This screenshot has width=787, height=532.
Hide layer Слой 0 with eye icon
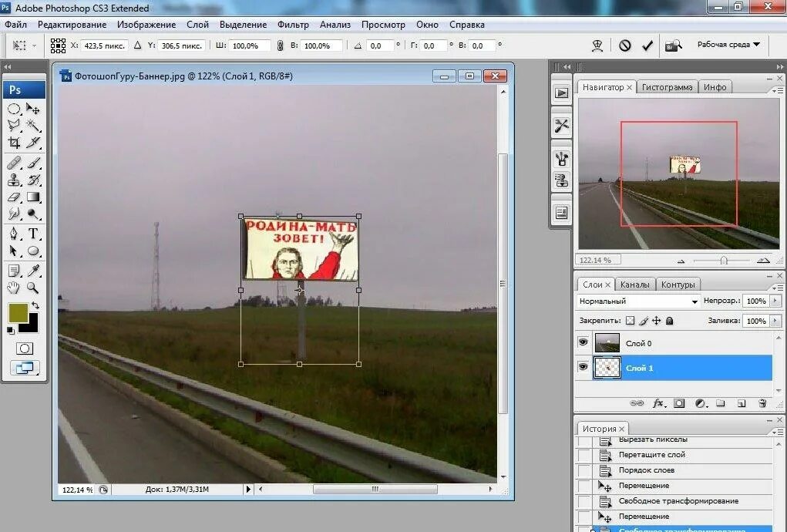[583, 342]
